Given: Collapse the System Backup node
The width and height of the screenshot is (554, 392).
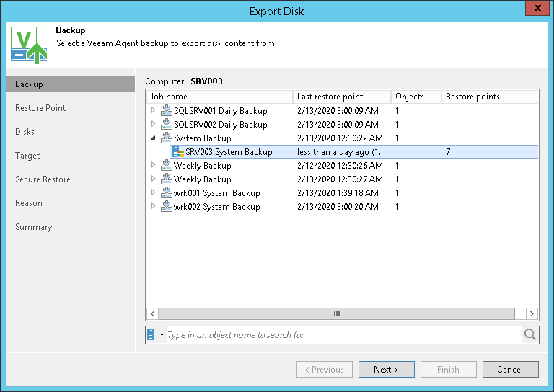Looking at the screenshot, I should (153, 138).
